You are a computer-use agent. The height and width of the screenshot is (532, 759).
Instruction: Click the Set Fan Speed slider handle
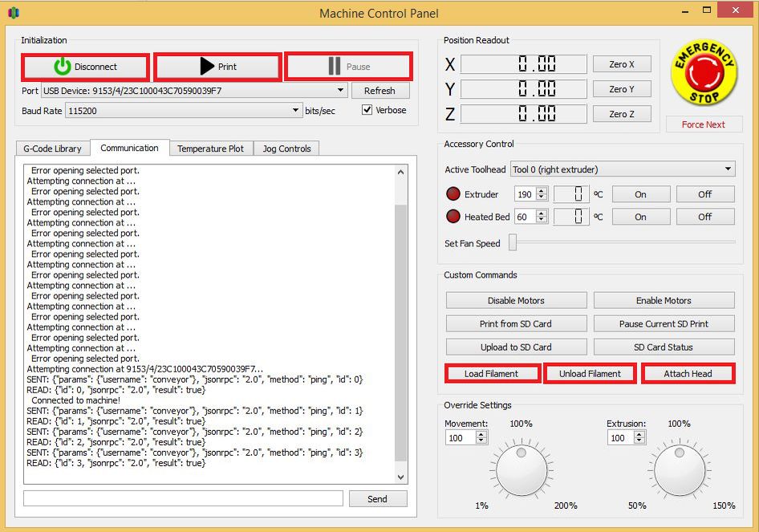click(x=513, y=242)
